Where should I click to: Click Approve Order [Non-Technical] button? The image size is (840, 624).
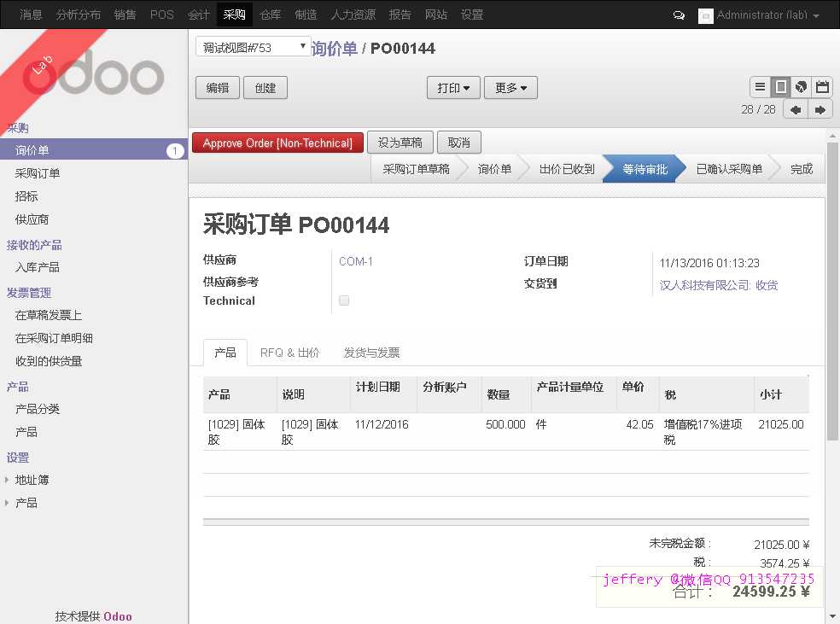click(277, 143)
